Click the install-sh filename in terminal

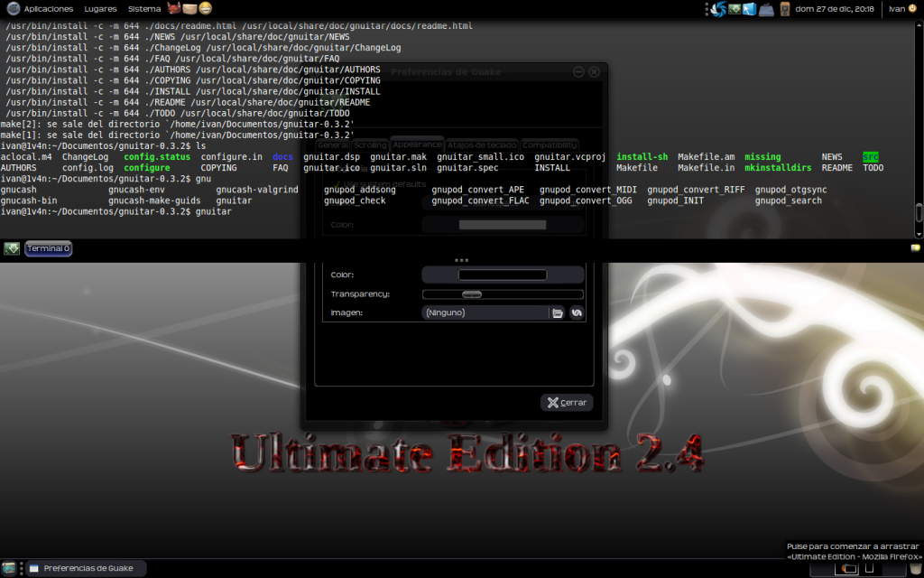coord(642,157)
